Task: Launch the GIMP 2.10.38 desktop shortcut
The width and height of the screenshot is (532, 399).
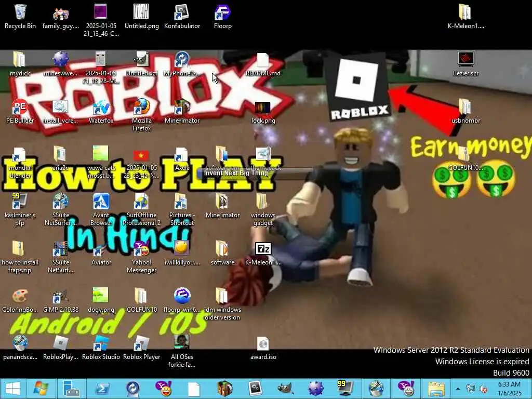Action: [x=60, y=300]
